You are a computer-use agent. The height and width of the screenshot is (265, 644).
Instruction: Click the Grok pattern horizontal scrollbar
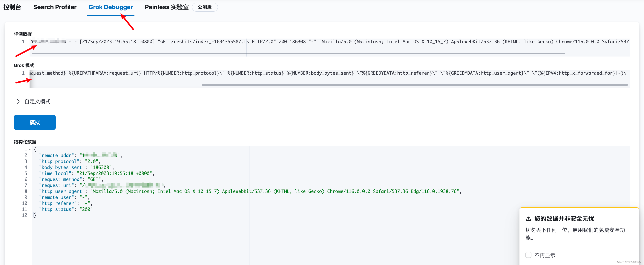(415, 85)
